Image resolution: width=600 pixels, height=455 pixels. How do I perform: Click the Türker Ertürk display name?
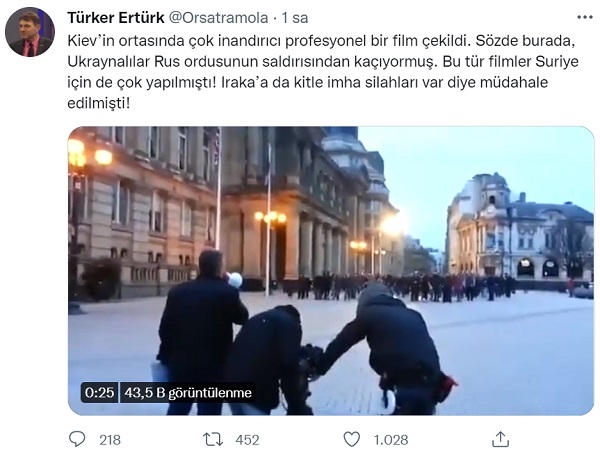(116, 18)
